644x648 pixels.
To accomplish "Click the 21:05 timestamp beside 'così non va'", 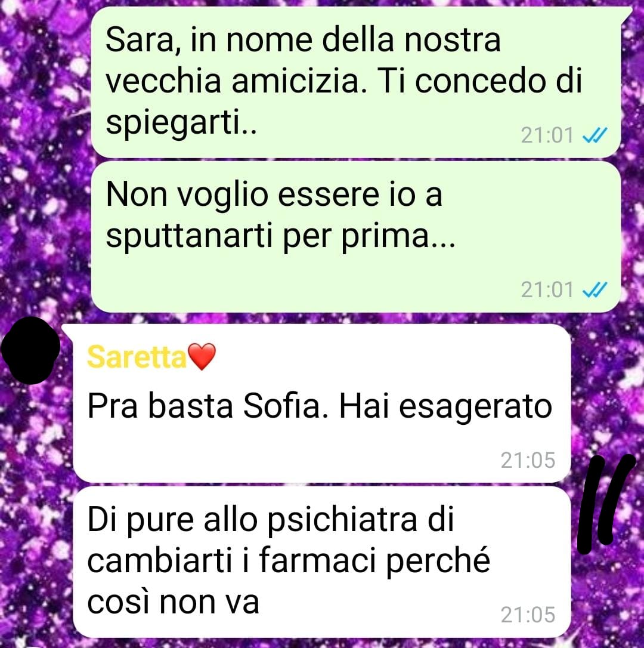I will [x=528, y=615].
